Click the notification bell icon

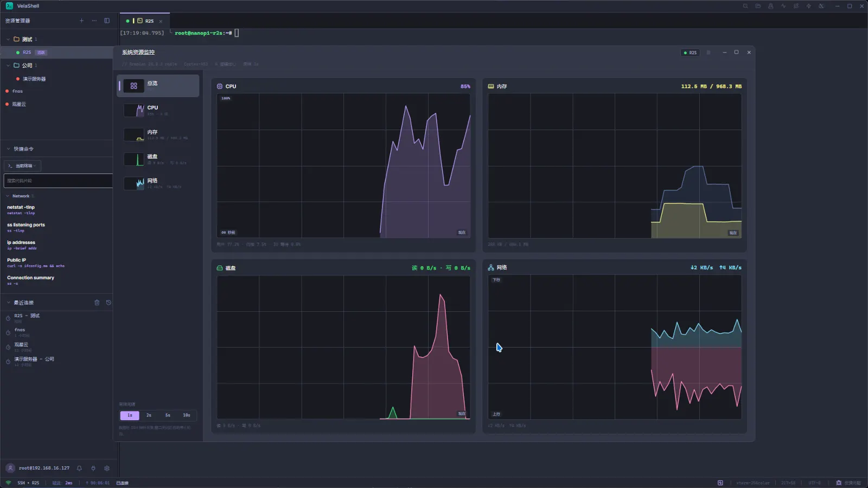79,468
